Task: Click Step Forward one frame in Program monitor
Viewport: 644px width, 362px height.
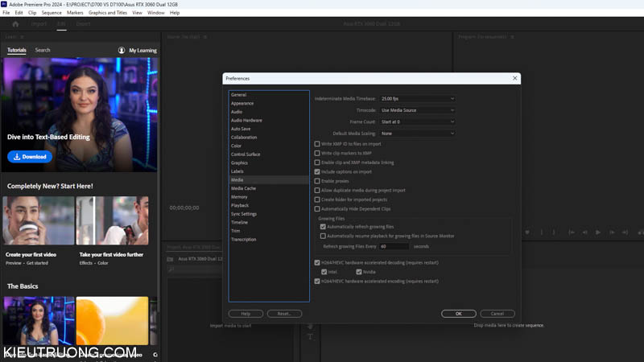Action: (x=612, y=232)
